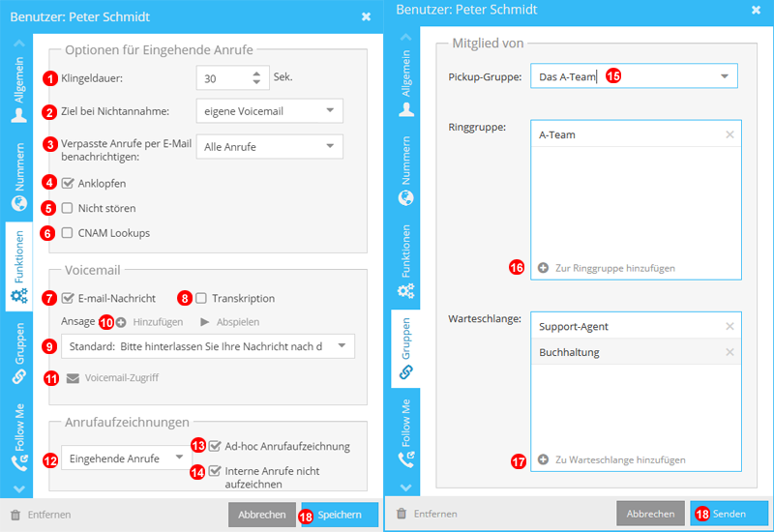Enable CNAM Lookups checkbox
This screenshot has width=774, height=532.
tap(67, 233)
